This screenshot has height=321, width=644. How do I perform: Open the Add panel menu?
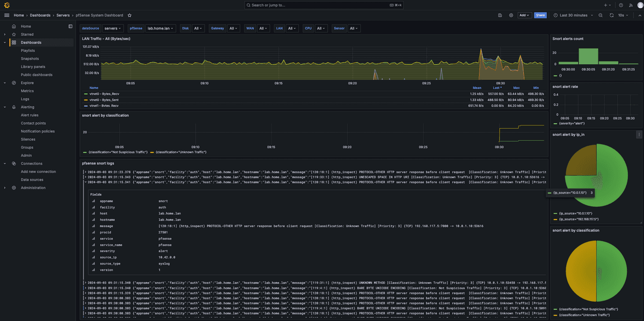click(x=524, y=15)
